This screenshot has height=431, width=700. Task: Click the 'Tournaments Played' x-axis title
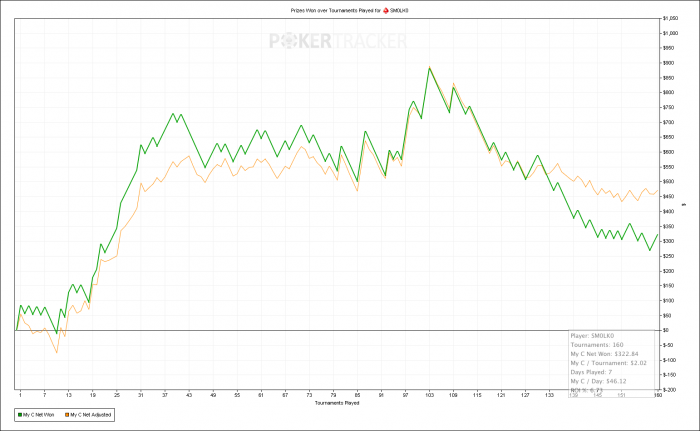[x=337, y=403]
